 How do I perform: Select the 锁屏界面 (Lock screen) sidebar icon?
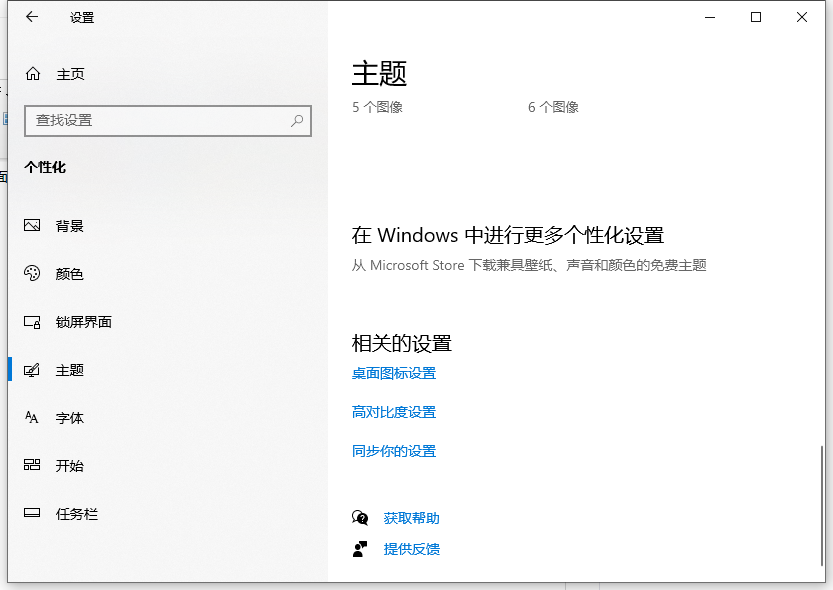click(33, 322)
